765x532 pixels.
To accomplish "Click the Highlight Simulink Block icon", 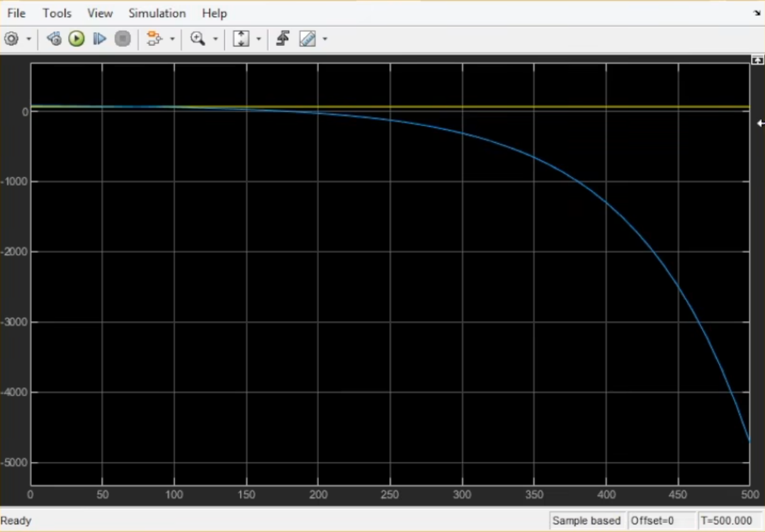I will pyautogui.click(x=154, y=39).
